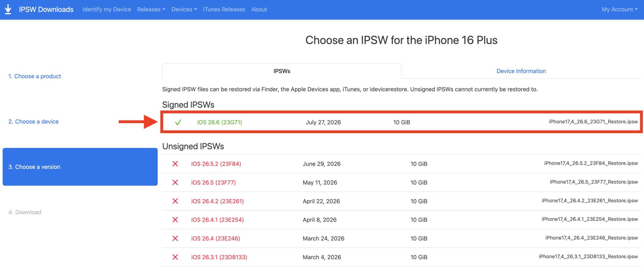The height and width of the screenshot is (269, 644).
Task: Expand the My Account menu
Action: pyautogui.click(x=619, y=9)
